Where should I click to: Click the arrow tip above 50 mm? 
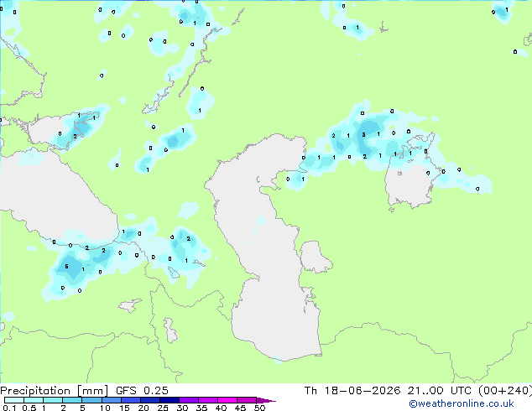[x=266, y=400]
